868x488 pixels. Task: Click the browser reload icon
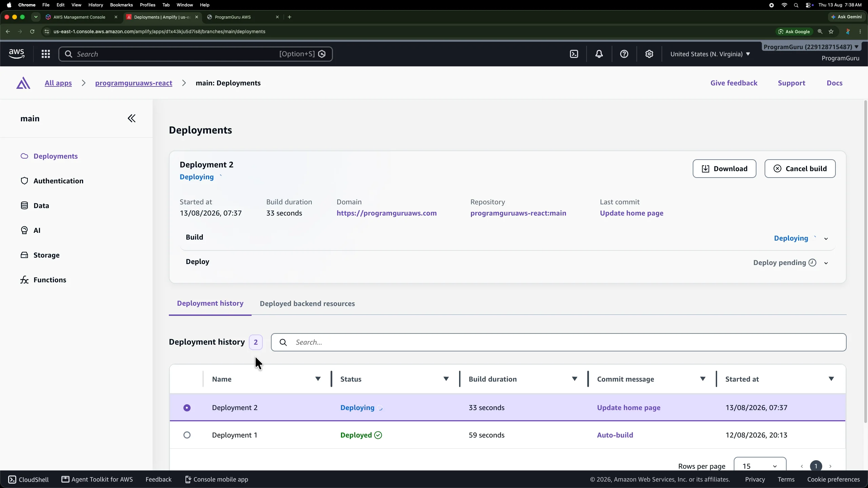coord(32,32)
